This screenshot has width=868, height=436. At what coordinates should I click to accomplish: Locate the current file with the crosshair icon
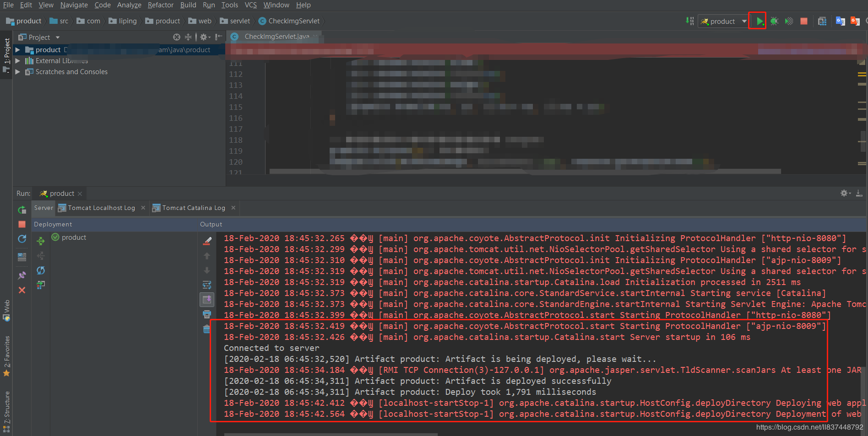(177, 37)
